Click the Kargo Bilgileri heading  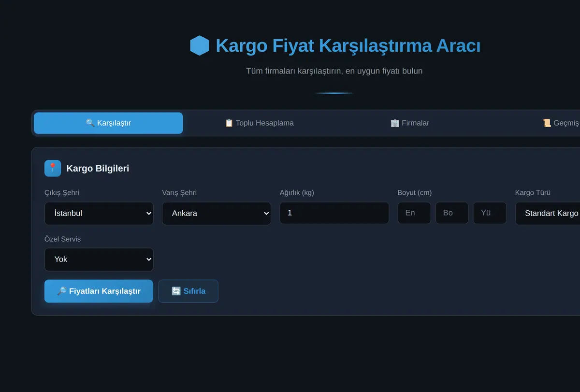click(98, 168)
